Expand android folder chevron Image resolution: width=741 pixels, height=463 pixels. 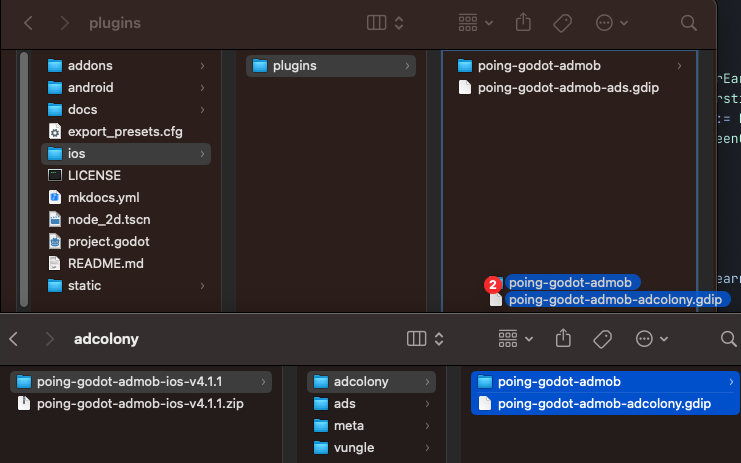[x=202, y=87]
